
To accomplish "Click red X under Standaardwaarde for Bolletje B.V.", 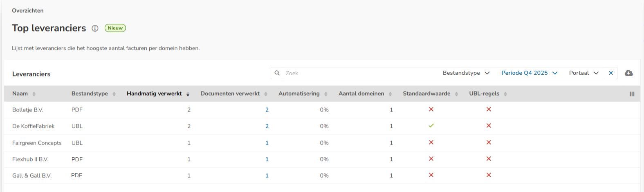I will pos(431,109).
